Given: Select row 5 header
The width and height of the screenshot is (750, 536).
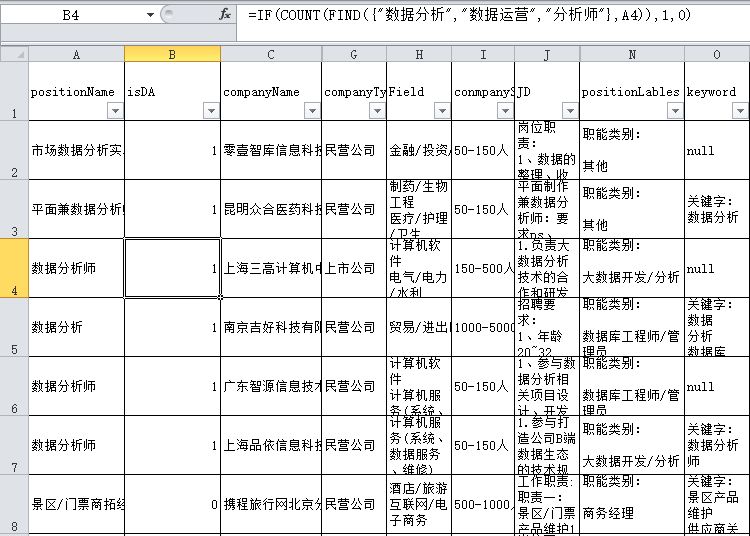Looking at the screenshot, I should (x=14, y=327).
